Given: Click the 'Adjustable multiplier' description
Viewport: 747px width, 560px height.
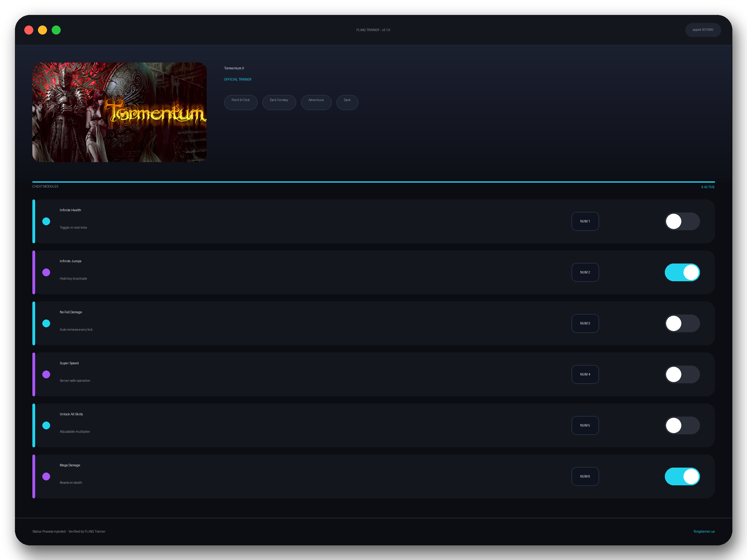Looking at the screenshot, I should click(x=75, y=432).
